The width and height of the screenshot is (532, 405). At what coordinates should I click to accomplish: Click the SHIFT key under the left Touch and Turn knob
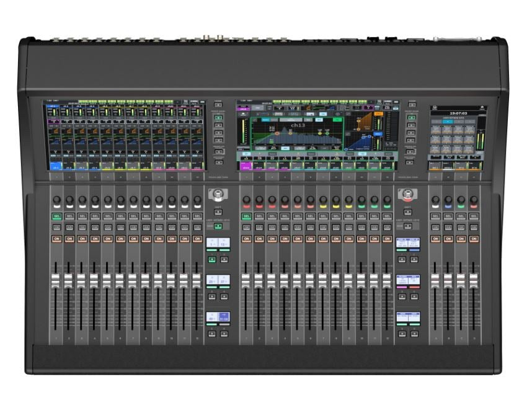[218, 212]
